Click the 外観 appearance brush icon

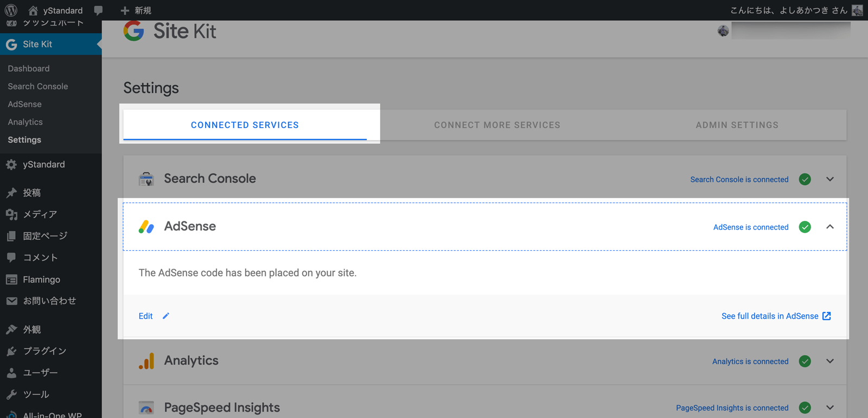coord(11,330)
